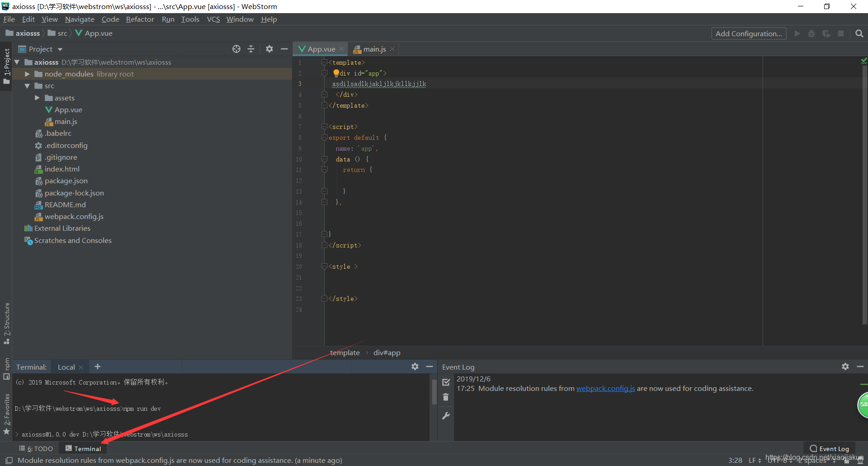The height and width of the screenshot is (466, 868).
Task: Expand the node_modules folder
Action: click(x=27, y=74)
